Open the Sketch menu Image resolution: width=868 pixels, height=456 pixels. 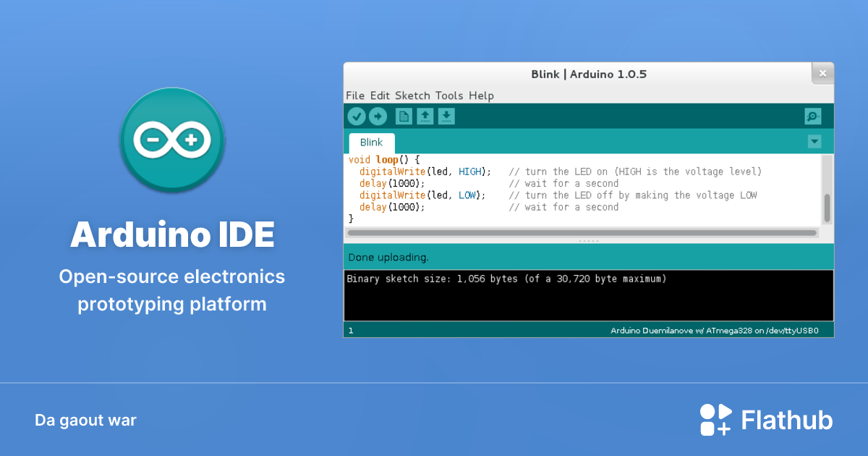click(x=410, y=95)
